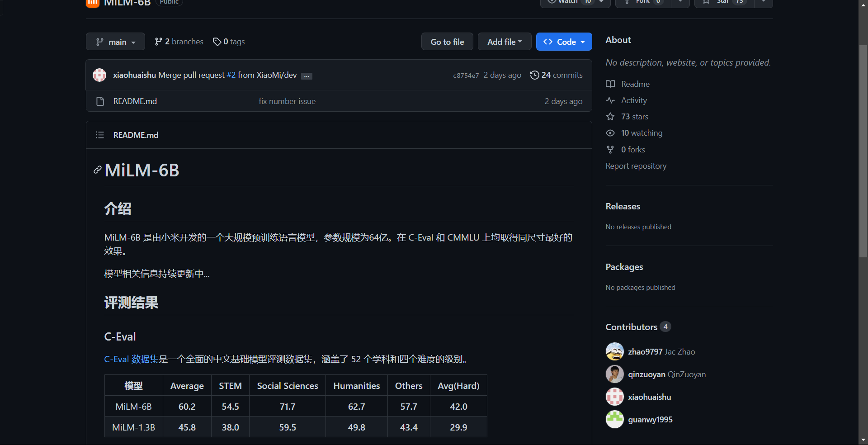Open the C-Eval 数据集 hyperlink
The image size is (868, 445).
(x=132, y=359)
